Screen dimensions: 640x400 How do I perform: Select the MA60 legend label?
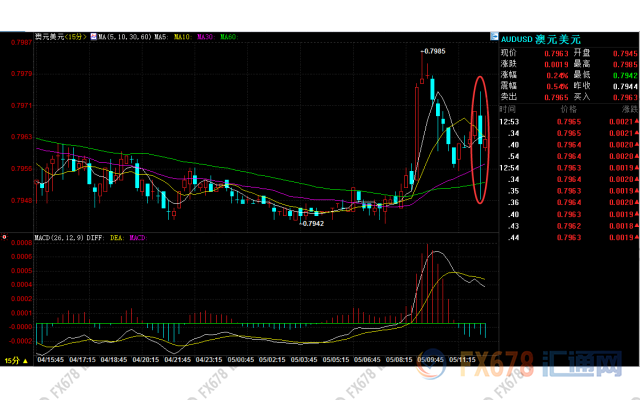(229, 37)
